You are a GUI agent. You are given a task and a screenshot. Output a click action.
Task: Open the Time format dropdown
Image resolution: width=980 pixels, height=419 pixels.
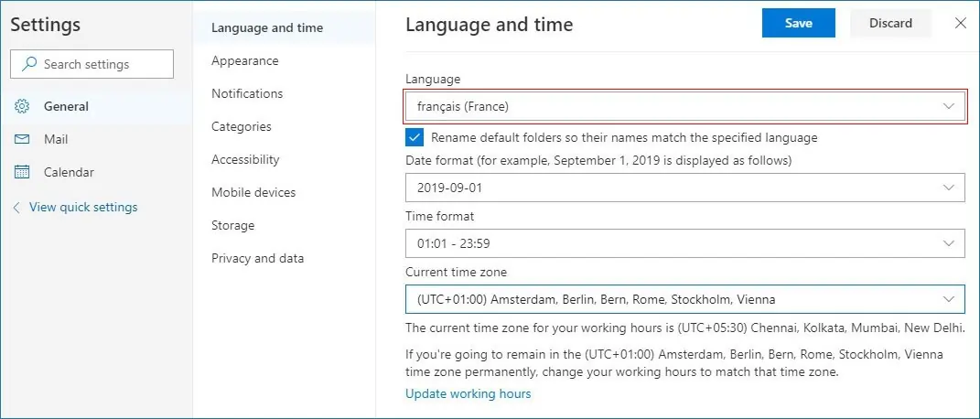[x=685, y=243]
